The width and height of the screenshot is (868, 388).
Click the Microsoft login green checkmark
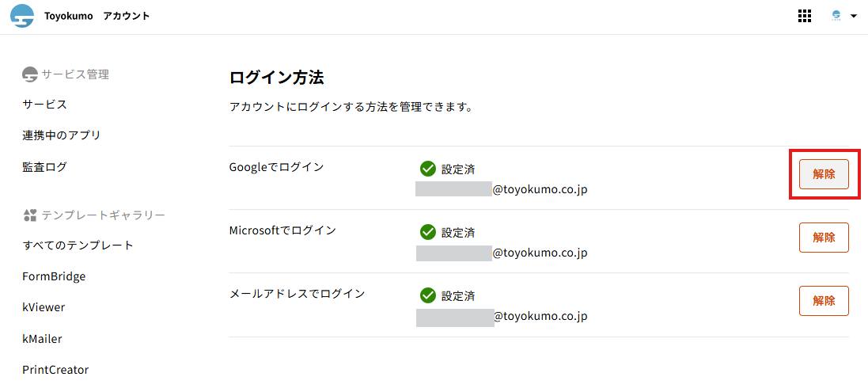pos(428,232)
